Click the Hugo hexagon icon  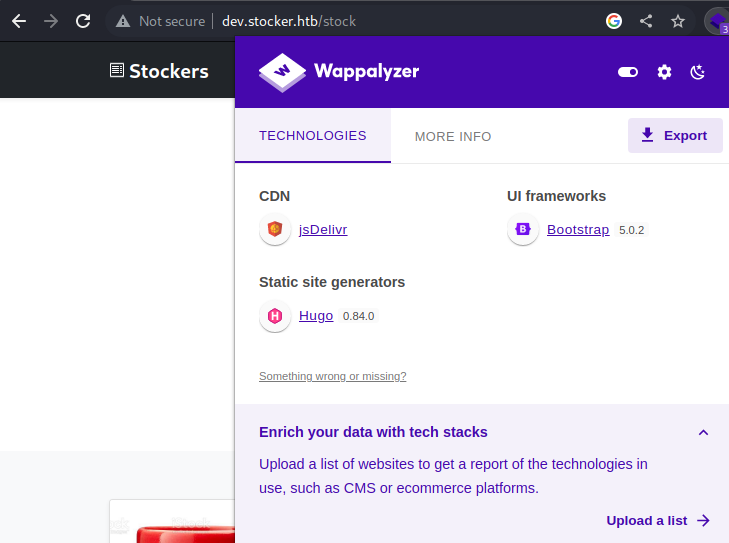(x=275, y=316)
